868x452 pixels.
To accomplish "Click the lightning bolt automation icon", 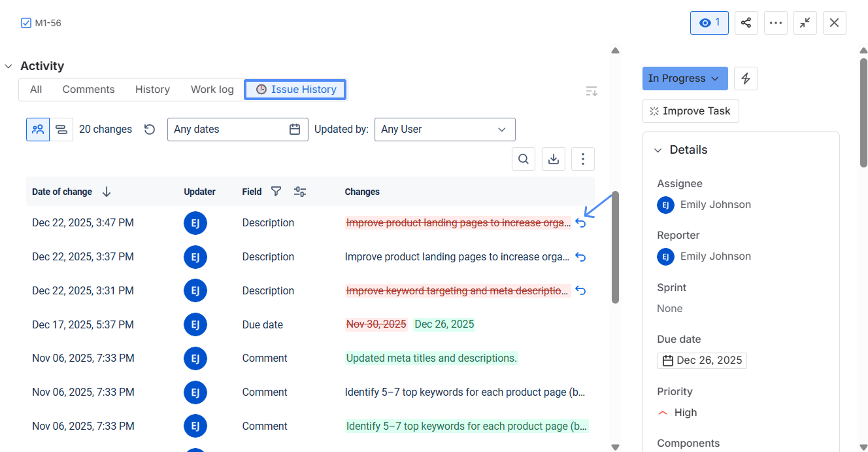I will point(746,78).
